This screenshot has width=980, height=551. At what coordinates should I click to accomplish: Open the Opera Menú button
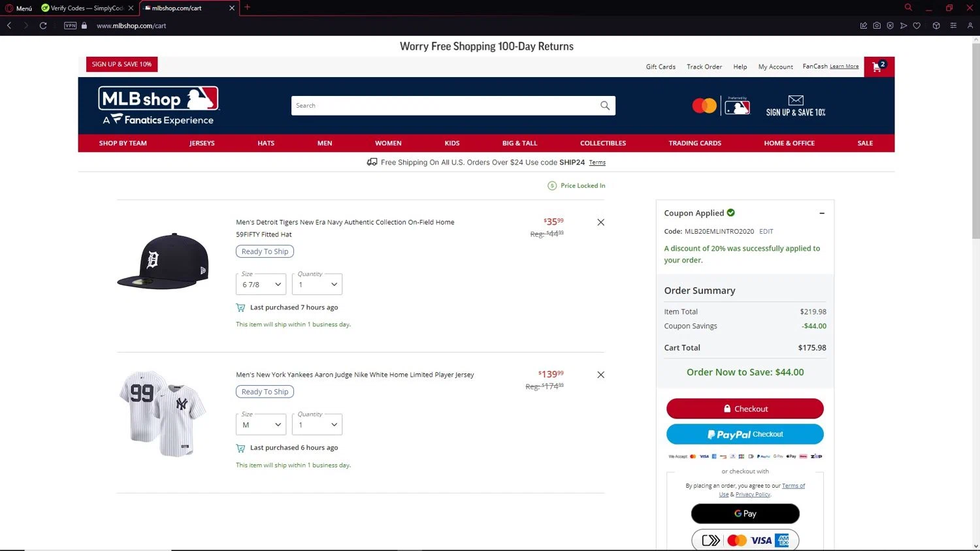point(19,8)
